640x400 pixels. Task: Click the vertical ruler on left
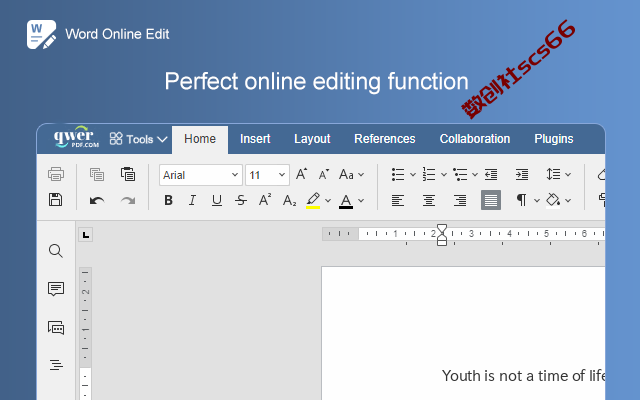[85, 333]
